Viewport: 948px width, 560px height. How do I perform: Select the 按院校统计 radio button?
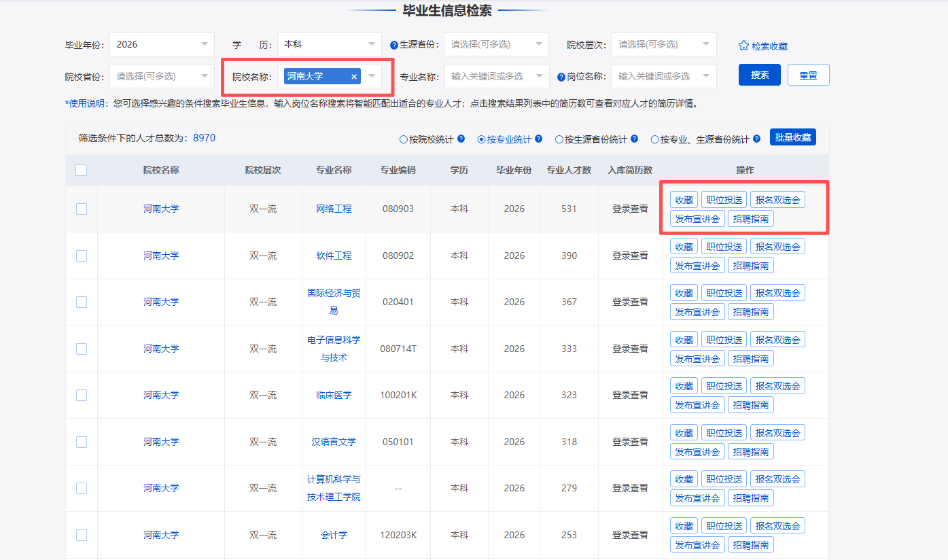[404, 139]
